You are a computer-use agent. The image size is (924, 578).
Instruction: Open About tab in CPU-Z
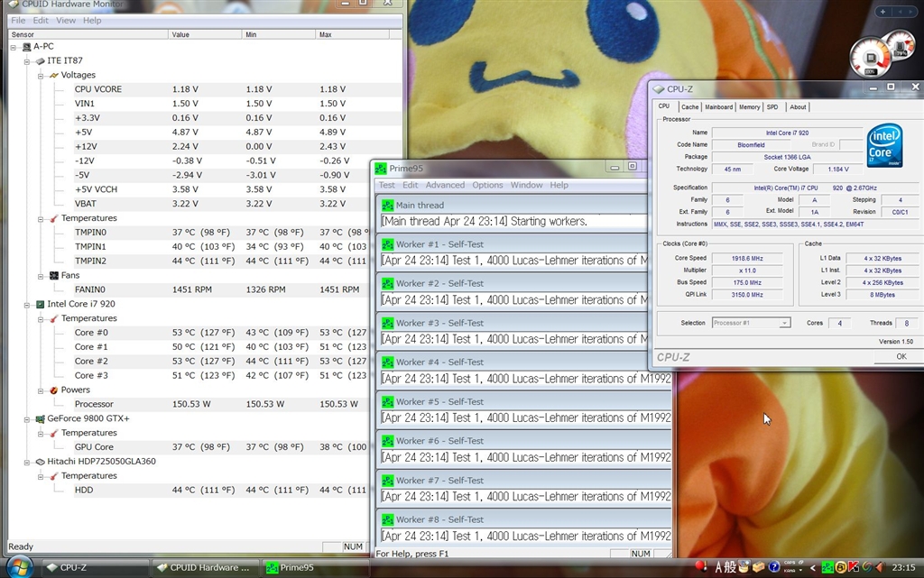[798, 107]
